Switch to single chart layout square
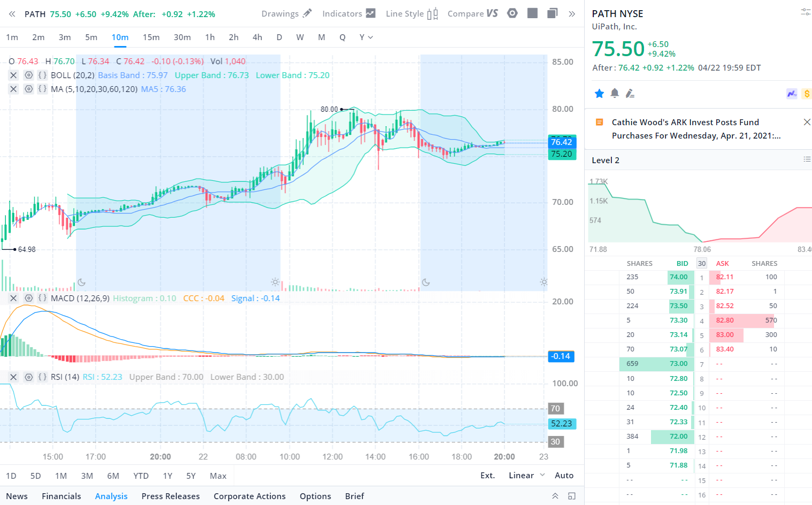The height and width of the screenshot is (505, 812). click(x=532, y=13)
